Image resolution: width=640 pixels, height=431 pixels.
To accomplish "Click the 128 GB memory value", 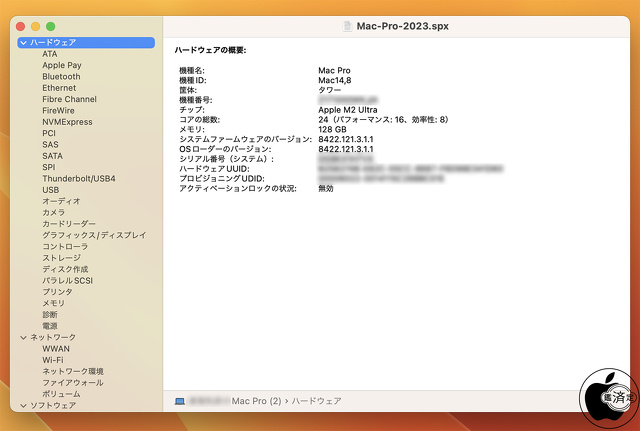I will (x=332, y=129).
